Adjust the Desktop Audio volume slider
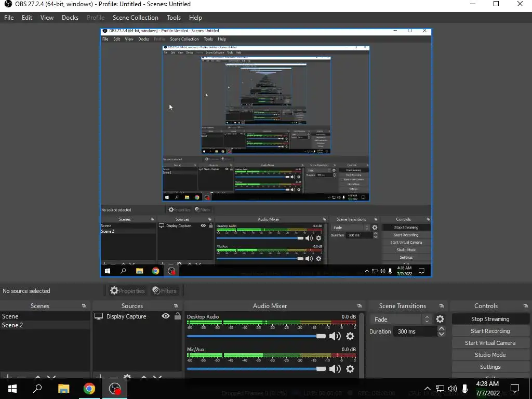The image size is (532, 399). 256,336
